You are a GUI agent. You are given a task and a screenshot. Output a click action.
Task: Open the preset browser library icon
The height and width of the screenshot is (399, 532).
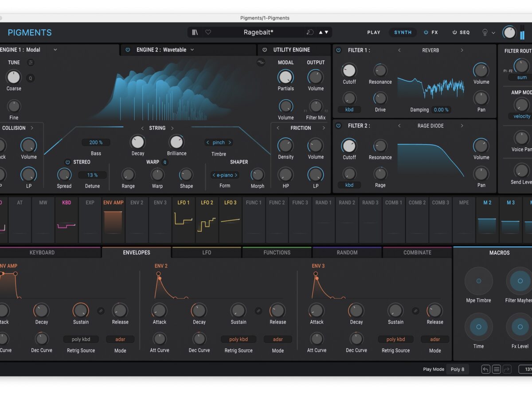point(195,32)
